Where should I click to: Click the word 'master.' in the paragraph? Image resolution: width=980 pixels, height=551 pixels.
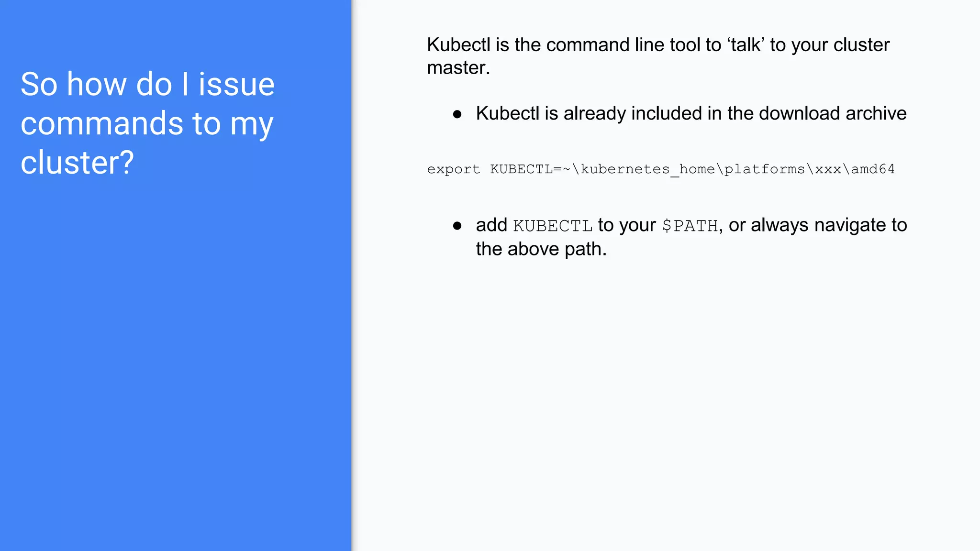tap(458, 68)
